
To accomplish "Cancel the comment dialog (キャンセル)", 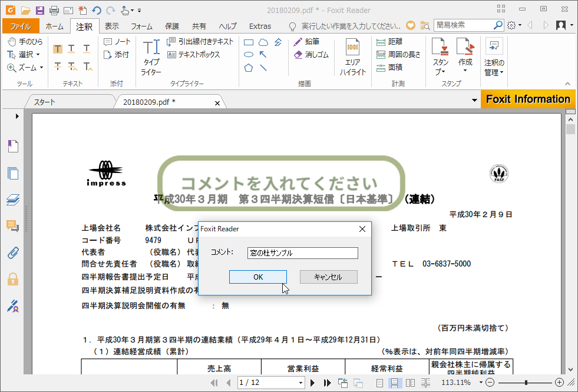I will [328, 277].
